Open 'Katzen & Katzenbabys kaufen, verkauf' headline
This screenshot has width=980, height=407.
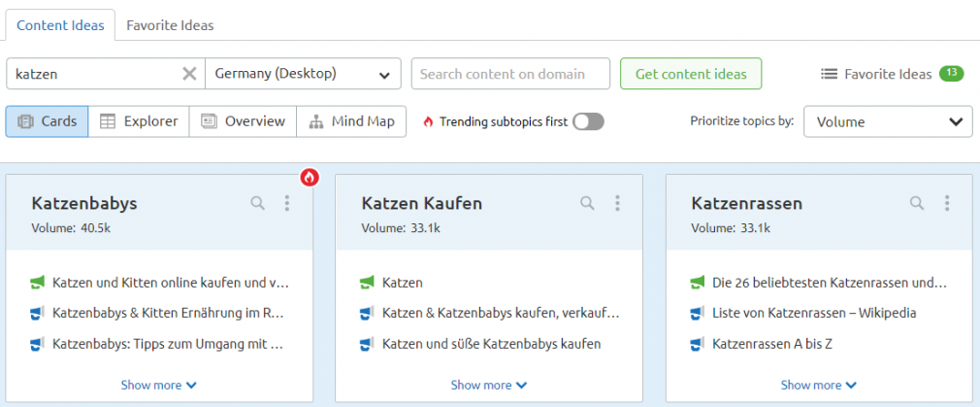click(x=501, y=312)
